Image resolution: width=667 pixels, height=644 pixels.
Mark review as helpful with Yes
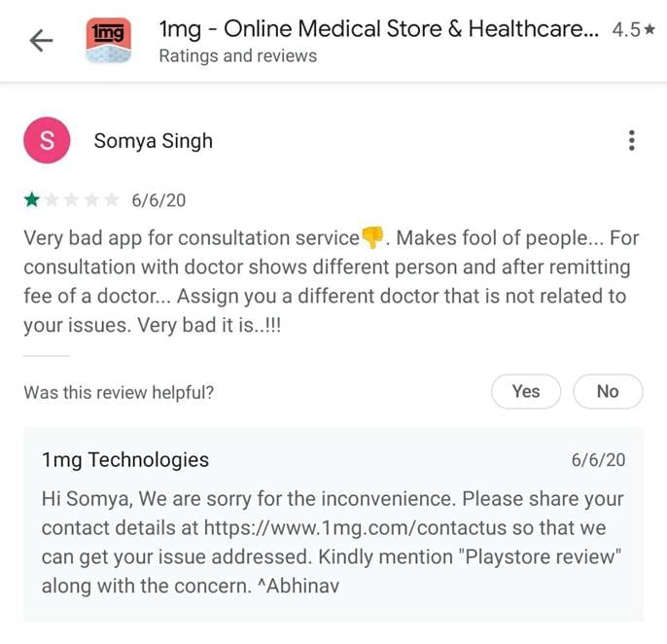(526, 391)
